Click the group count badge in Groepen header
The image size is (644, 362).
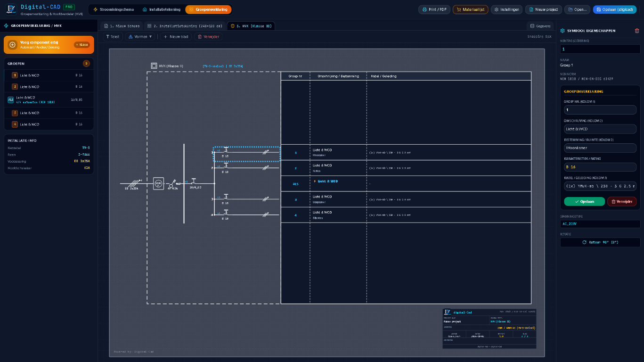(x=86, y=63)
